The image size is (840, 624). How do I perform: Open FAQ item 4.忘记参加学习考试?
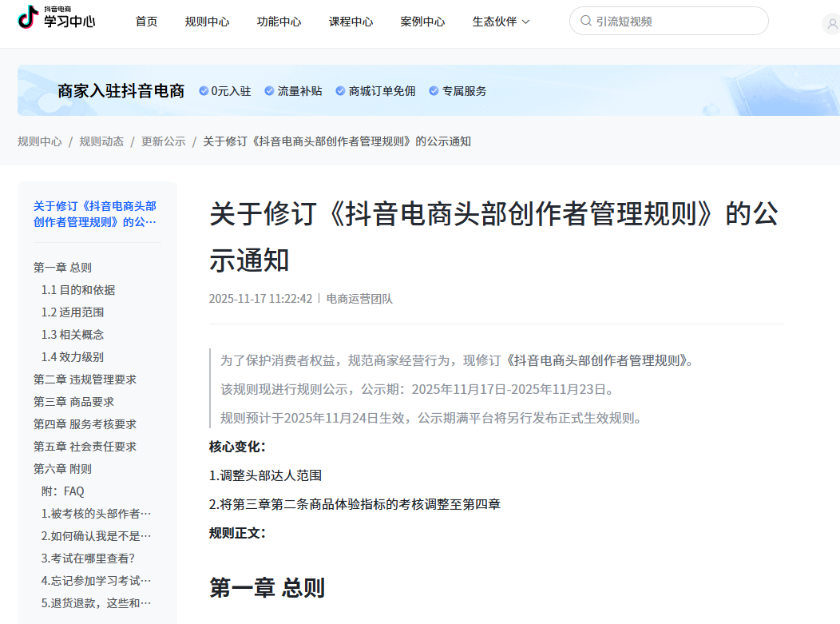click(x=96, y=581)
